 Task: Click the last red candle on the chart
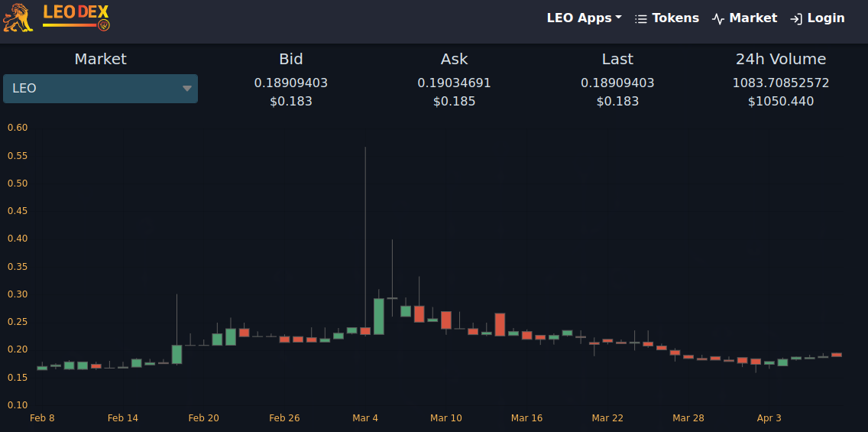(837, 355)
